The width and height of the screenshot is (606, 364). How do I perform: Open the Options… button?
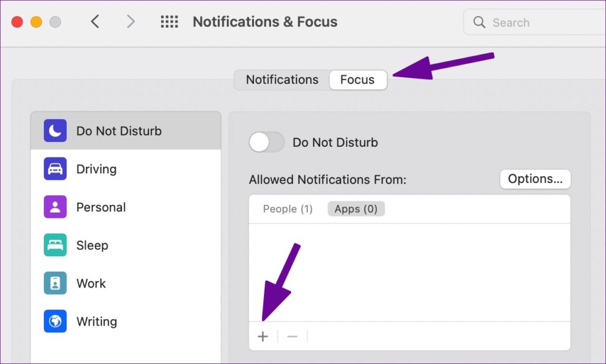pos(535,179)
